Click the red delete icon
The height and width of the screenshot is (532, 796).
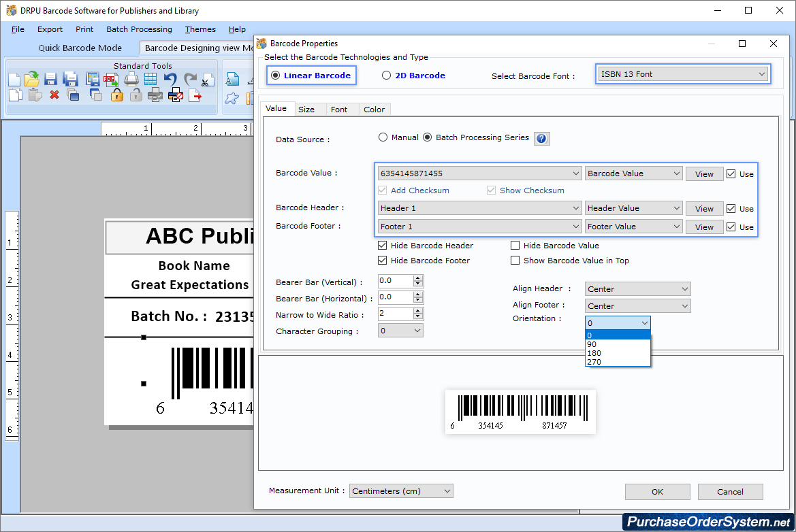(x=54, y=95)
